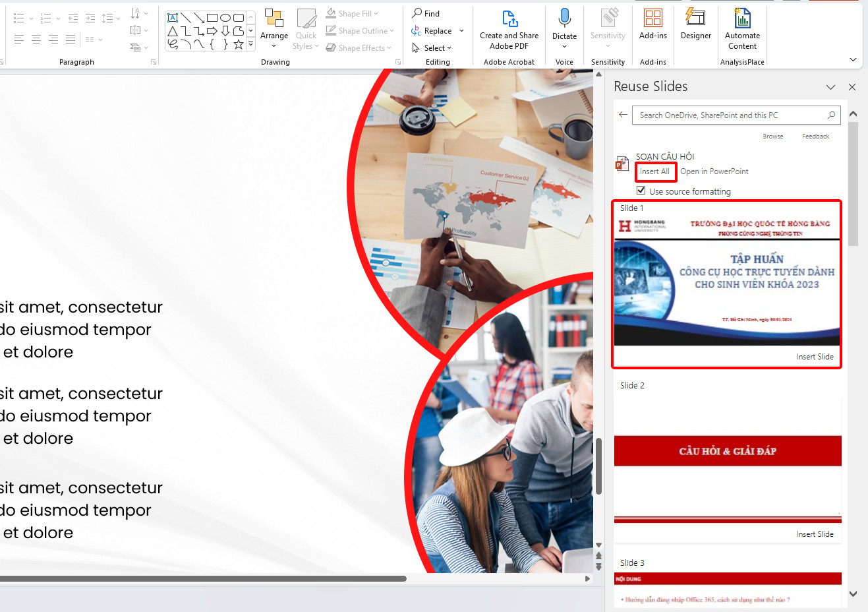Click the slide editor vertical scrollbar thumb

[x=598, y=466]
